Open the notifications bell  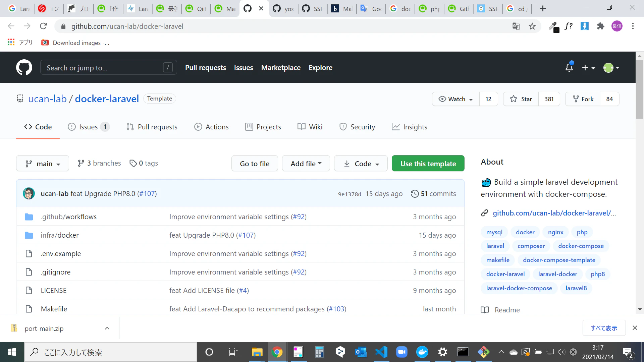coord(569,68)
